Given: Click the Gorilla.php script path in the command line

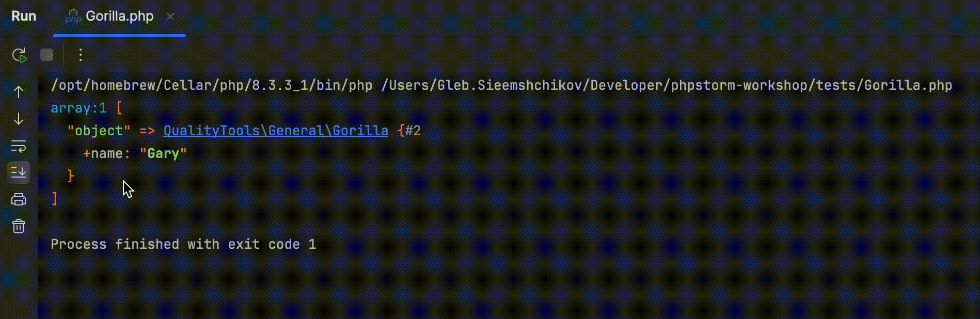Looking at the screenshot, I should coord(666,85).
